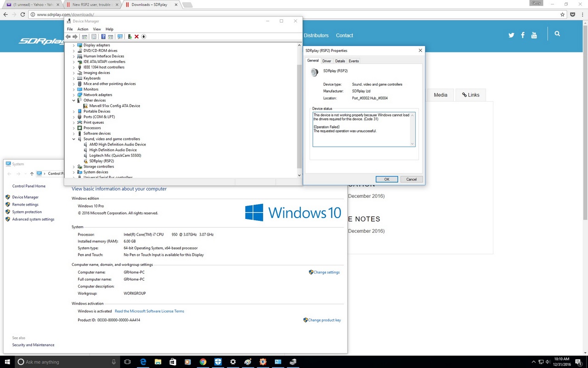Click Distributors in SDRplay site navigation
588x368 pixels.
click(316, 35)
